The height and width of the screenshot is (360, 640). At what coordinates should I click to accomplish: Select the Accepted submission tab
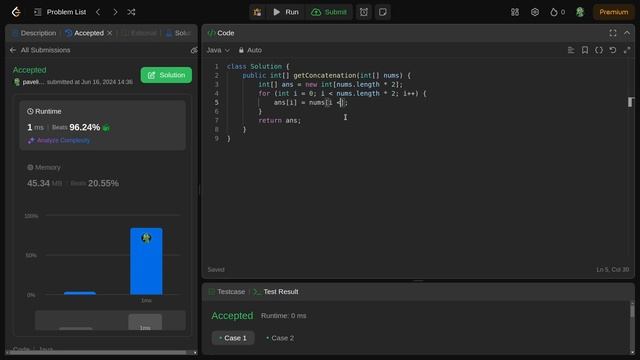coord(84,33)
